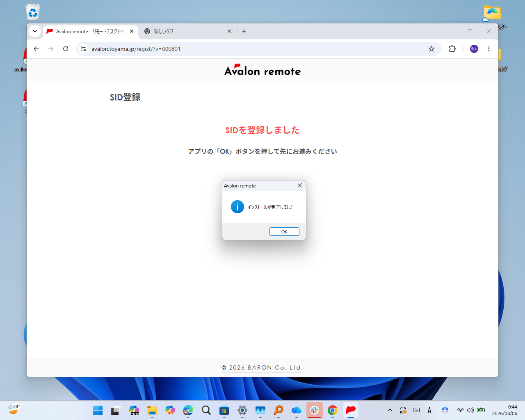View site information icon in address bar
The height and width of the screenshot is (420, 525).
[x=83, y=49]
